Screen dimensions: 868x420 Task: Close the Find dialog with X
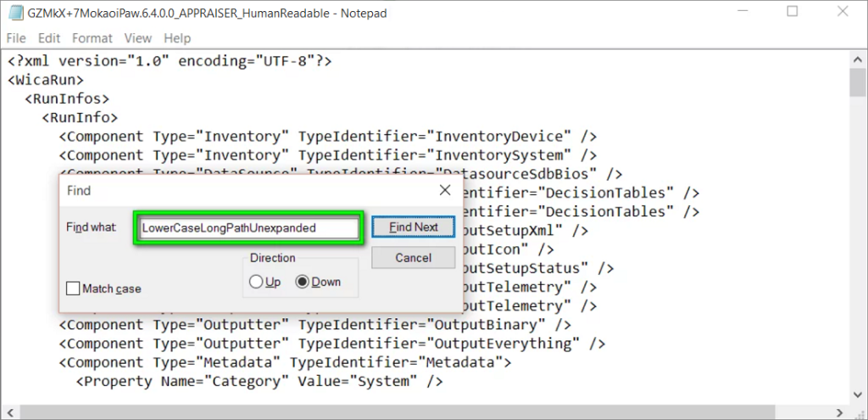click(x=444, y=191)
